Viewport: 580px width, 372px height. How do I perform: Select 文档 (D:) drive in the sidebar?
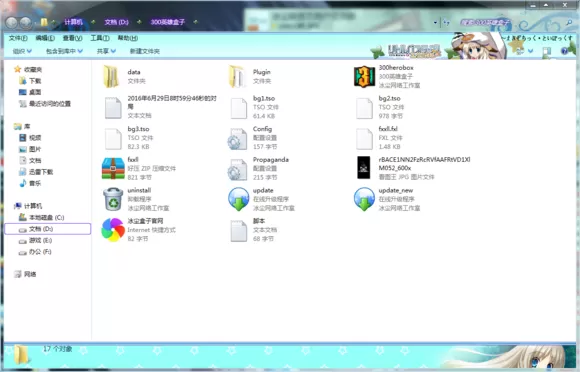48,229
